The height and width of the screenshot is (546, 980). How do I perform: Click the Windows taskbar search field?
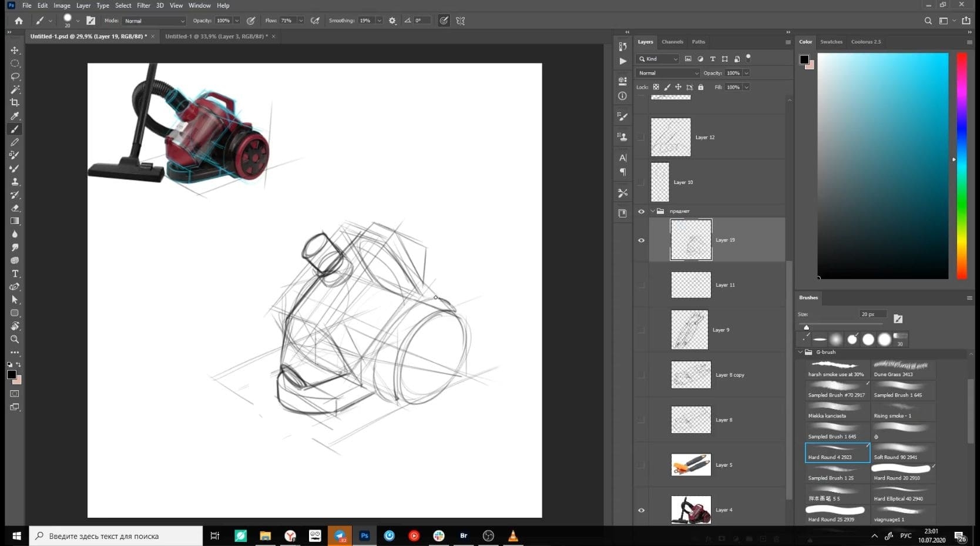[x=116, y=536]
